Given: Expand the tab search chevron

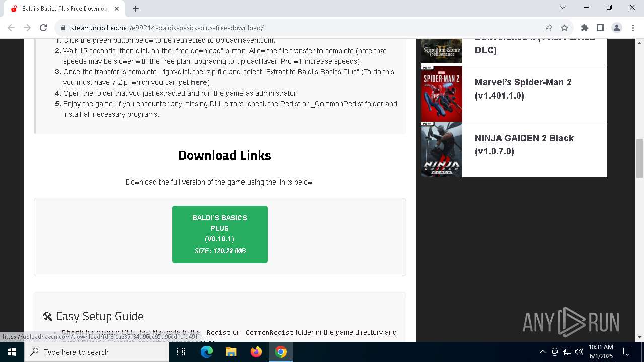Looking at the screenshot, I should pyautogui.click(x=563, y=7).
